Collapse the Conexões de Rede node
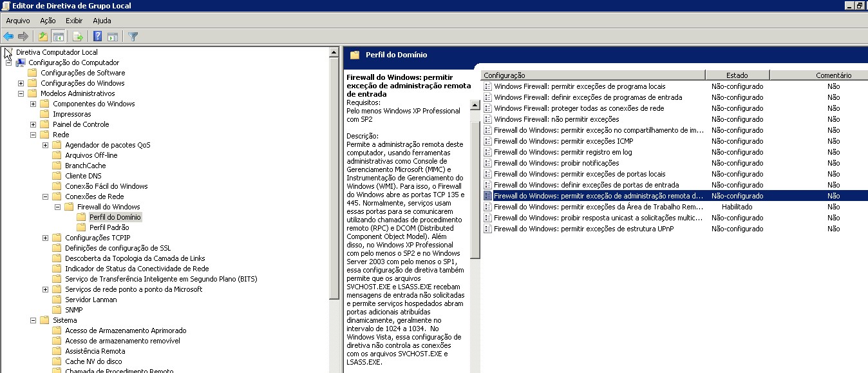The image size is (868, 373). point(46,196)
